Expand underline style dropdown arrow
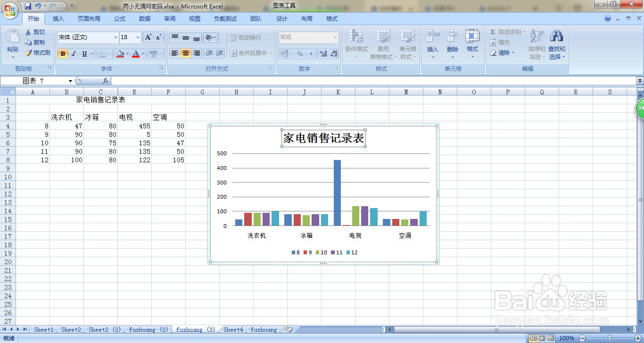Screen dimensions: 644x343 tap(92, 53)
